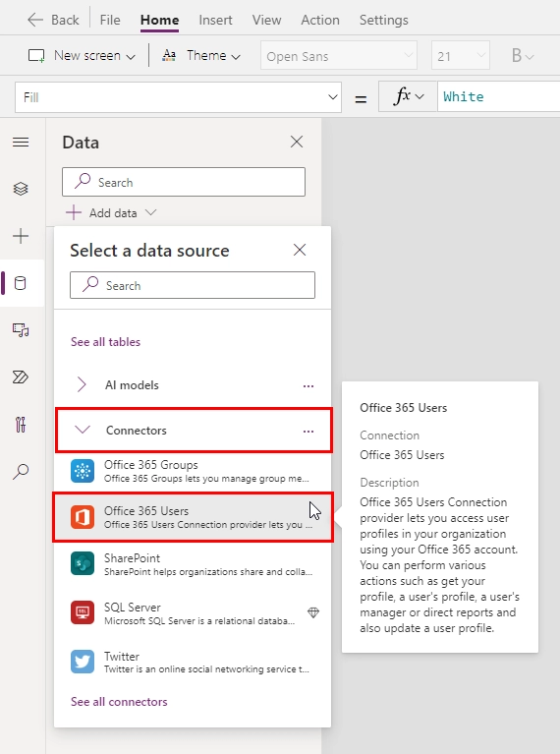This screenshot has height=754, width=560.
Task: Open the Media icon in sidebar
Action: (x=21, y=330)
